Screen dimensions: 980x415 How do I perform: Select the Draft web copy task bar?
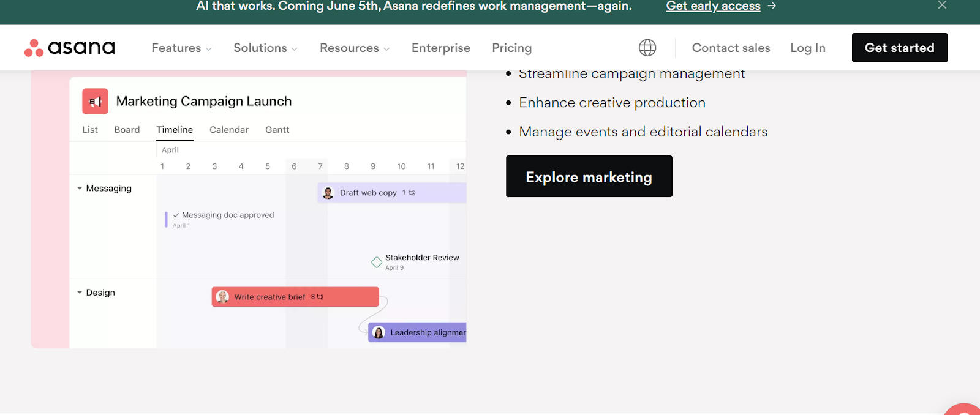point(392,193)
